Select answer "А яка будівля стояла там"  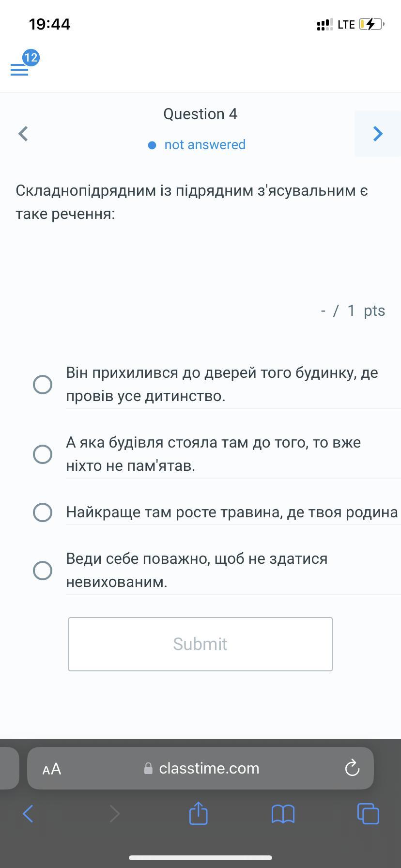pyautogui.click(x=43, y=454)
